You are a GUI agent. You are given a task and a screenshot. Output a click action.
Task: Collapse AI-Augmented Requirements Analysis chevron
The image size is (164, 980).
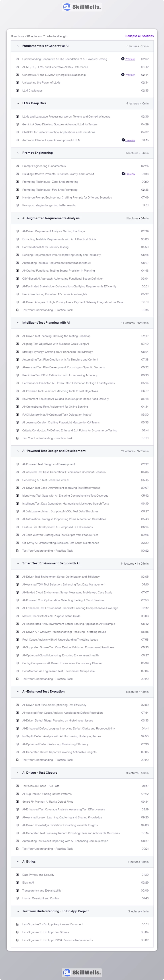click(x=17, y=218)
